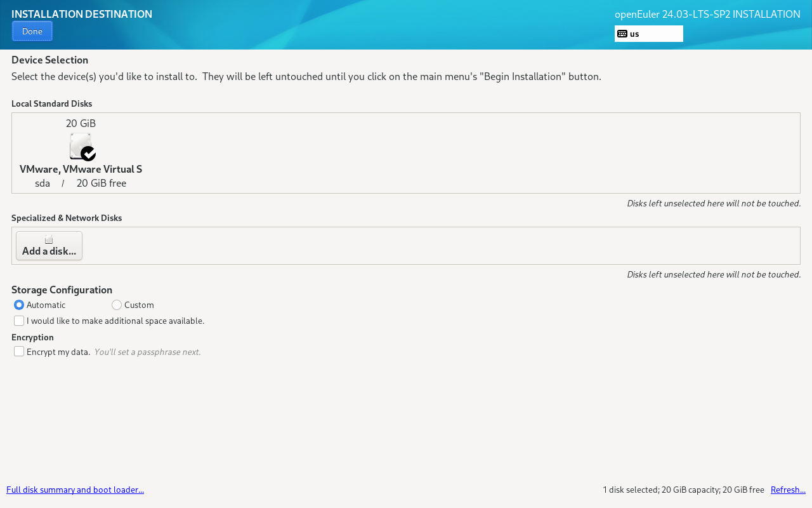This screenshot has width=812, height=508.
Task: Enable the make additional space available checkbox
Action: [19, 321]
